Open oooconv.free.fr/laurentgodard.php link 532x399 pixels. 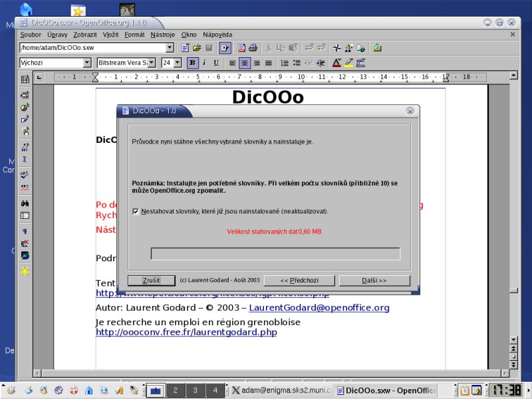186,332
